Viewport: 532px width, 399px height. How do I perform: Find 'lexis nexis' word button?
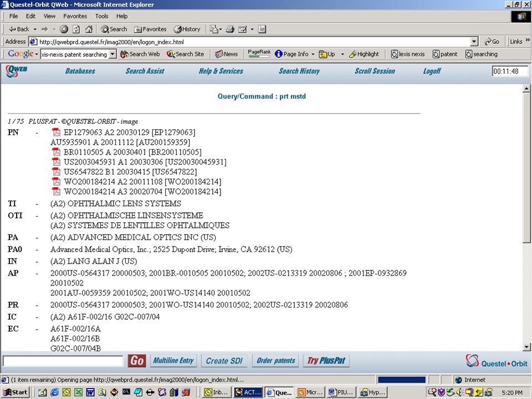coord(408,54)
